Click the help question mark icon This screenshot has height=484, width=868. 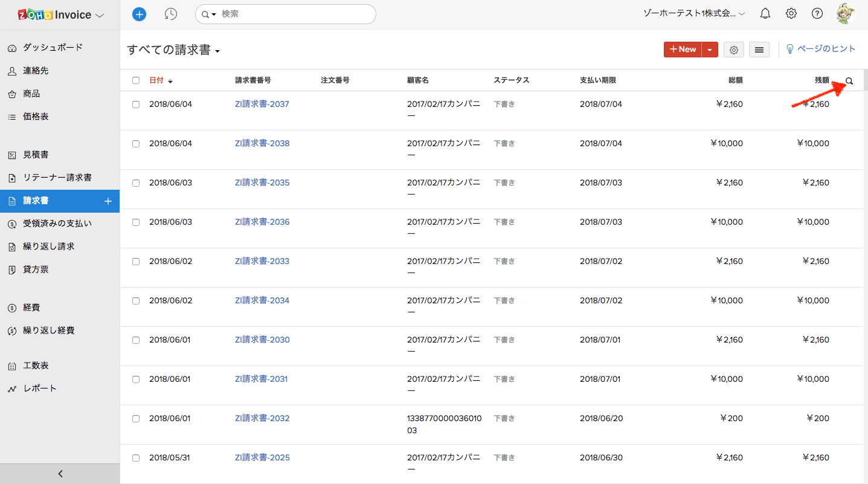click(817, 13)
